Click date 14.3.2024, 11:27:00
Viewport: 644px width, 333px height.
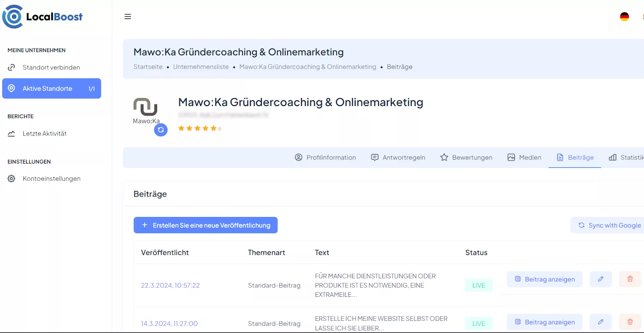tap(170, 324)
